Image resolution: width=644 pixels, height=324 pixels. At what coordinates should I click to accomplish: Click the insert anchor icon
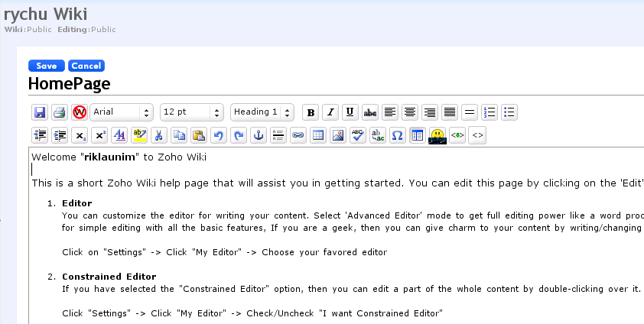tap(259, 135)
